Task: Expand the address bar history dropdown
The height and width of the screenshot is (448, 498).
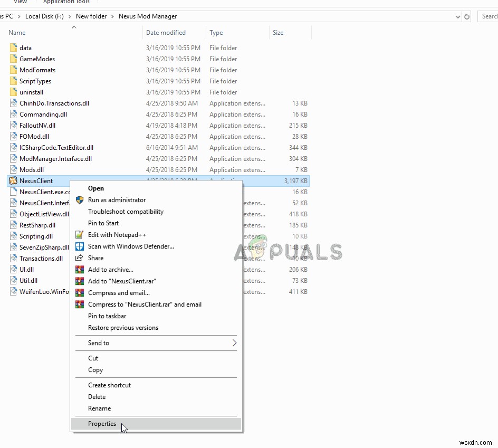Action: (x=457, y=16)
